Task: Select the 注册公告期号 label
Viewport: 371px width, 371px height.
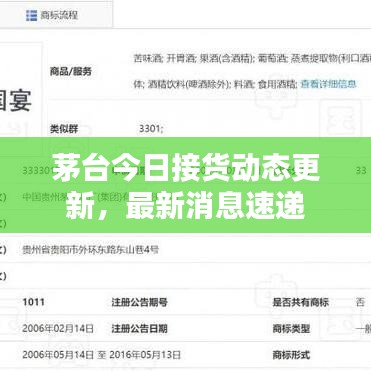Action: (x=139, y=302)
